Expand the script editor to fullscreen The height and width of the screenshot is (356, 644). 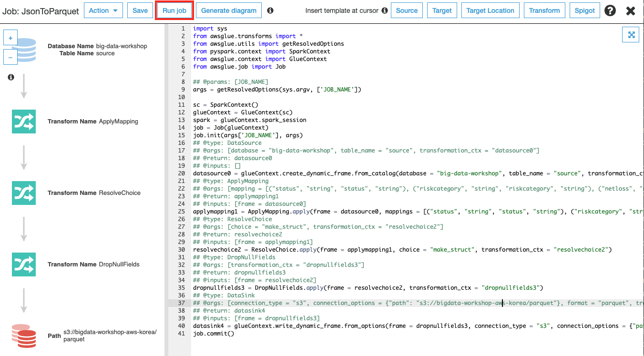pos(631,35)
